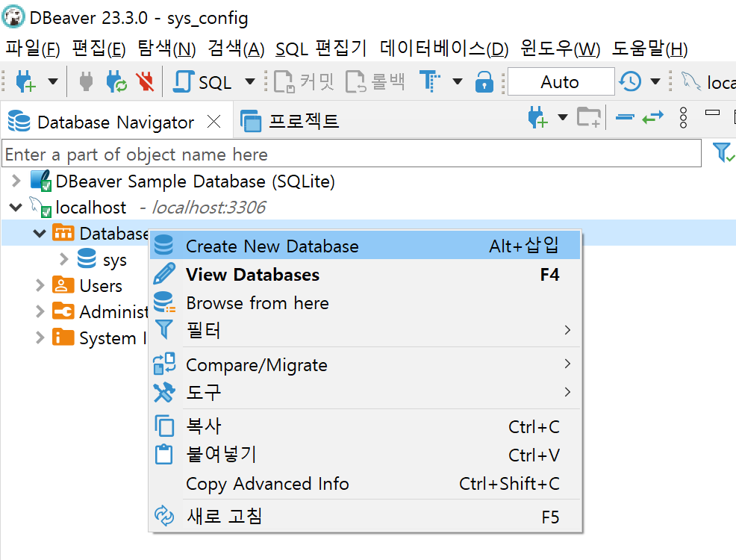Choose Copy Advanced Info menu entry

[365, 484]
